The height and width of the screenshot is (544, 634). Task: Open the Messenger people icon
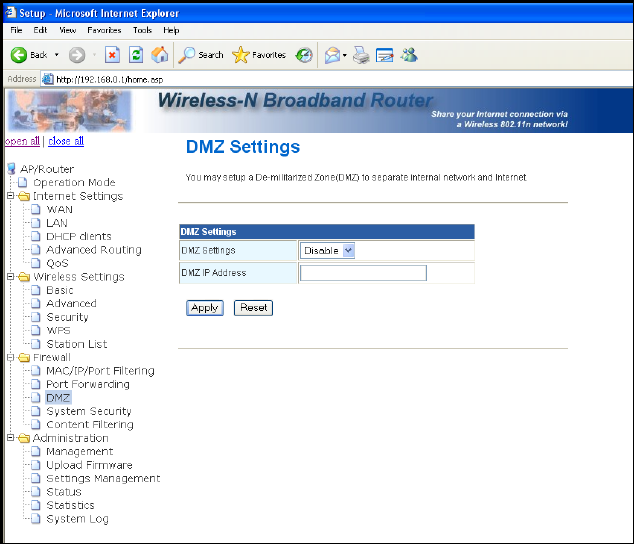click(x=409, y=55)
